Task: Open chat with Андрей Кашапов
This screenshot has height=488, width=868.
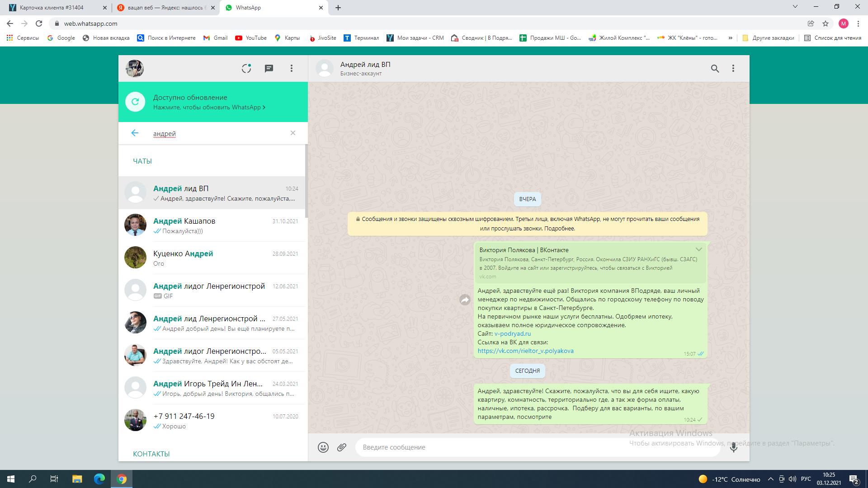Action: coord(212,225)
